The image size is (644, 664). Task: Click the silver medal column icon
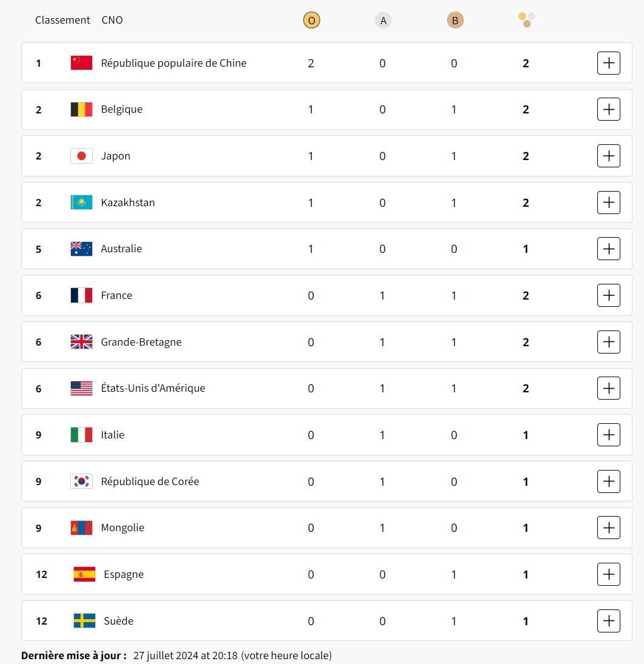click(383, 21)
